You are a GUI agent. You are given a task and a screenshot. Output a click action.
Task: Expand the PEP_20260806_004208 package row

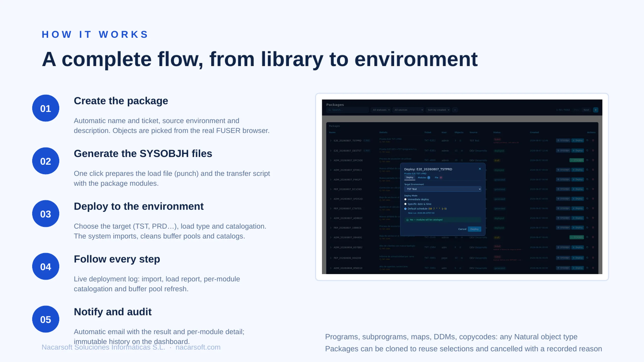click(330, 258)
